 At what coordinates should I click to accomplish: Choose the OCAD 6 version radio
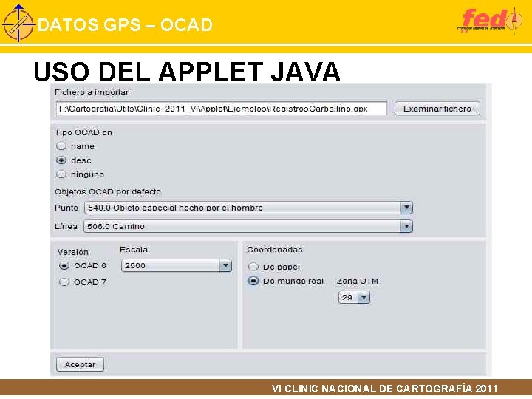64,266
